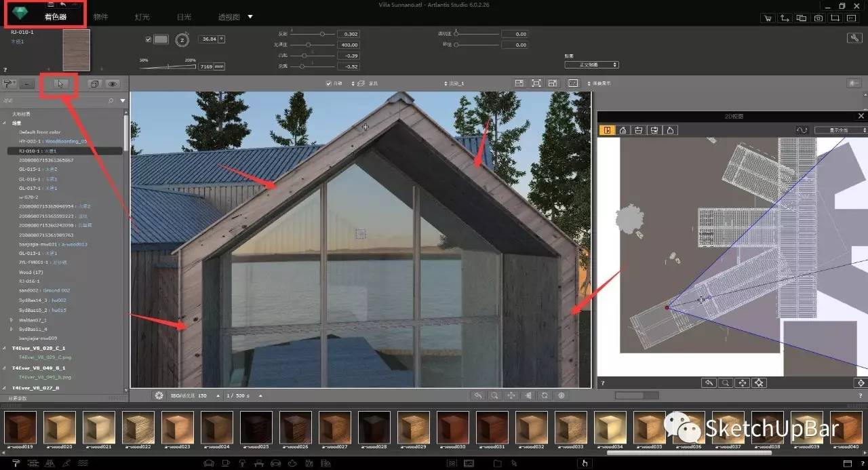The width and height of the screenshot is (868, 470).
Task: Click the exposure aperture icon beside ISO
Action: pyautogui.click(x=159, y=395)
